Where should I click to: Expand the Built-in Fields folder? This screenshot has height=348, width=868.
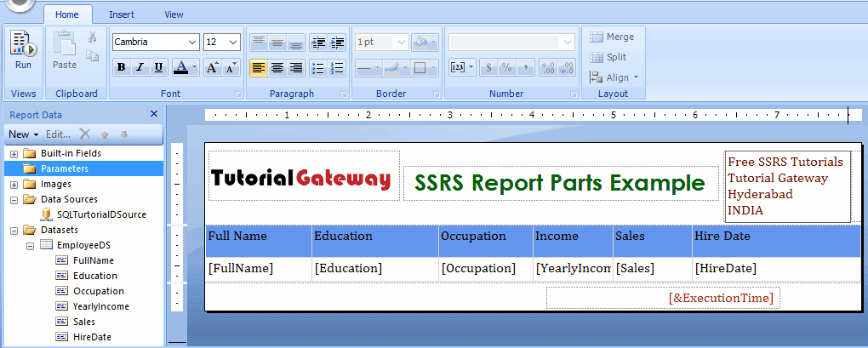coord(14,154)
